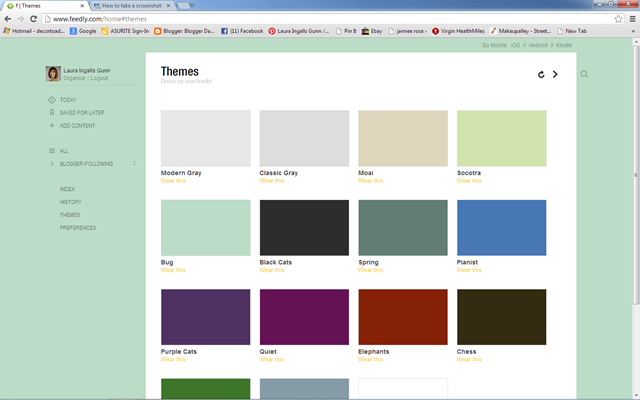Click the Today clock icon

click(51, 100)
